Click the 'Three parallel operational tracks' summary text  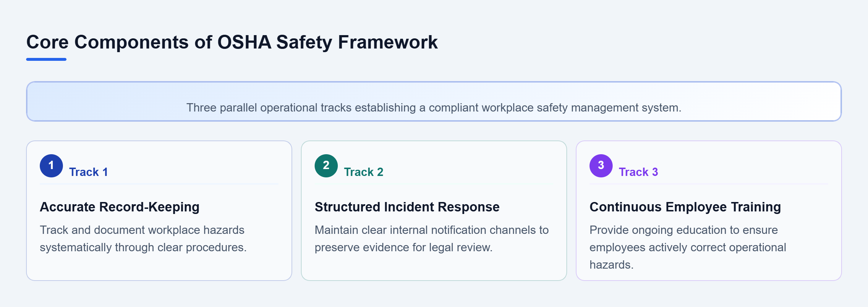(x=434, y=108)
